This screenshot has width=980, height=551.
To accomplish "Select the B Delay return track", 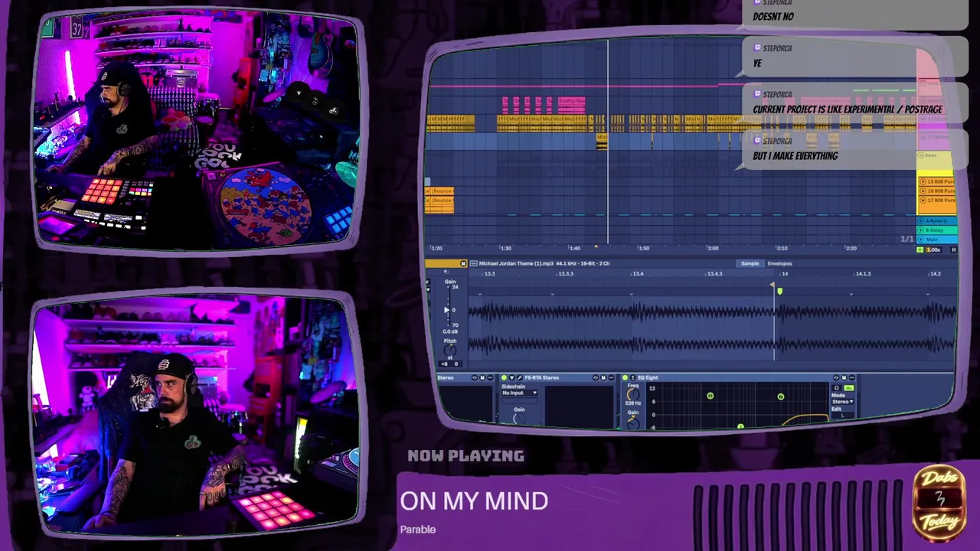I will click(939, 230).
